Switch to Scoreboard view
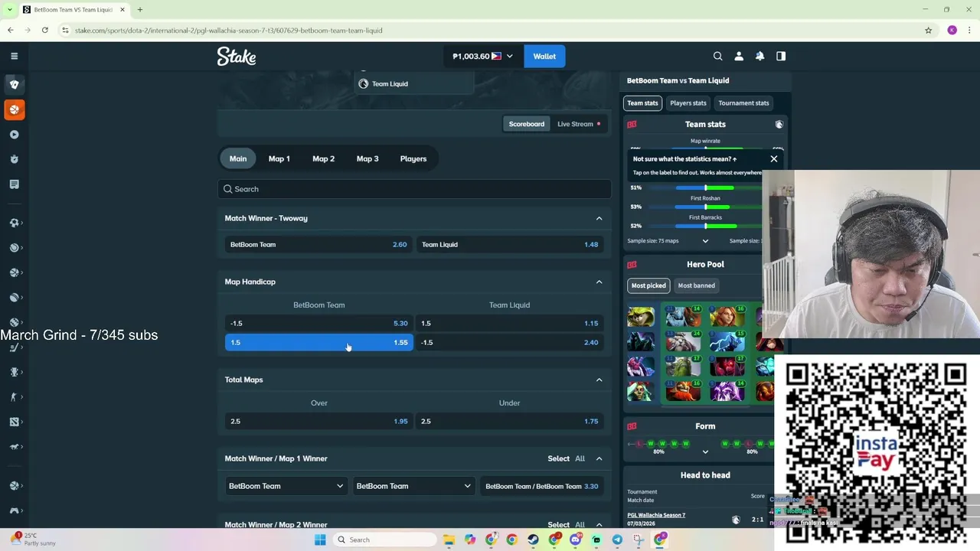This screenshot has width=980, height=551. point(527,124)
